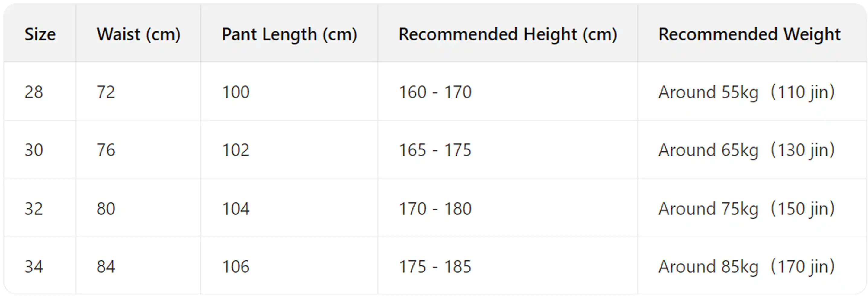Select the Recommended Height (cm) header

tap(508, 34)
